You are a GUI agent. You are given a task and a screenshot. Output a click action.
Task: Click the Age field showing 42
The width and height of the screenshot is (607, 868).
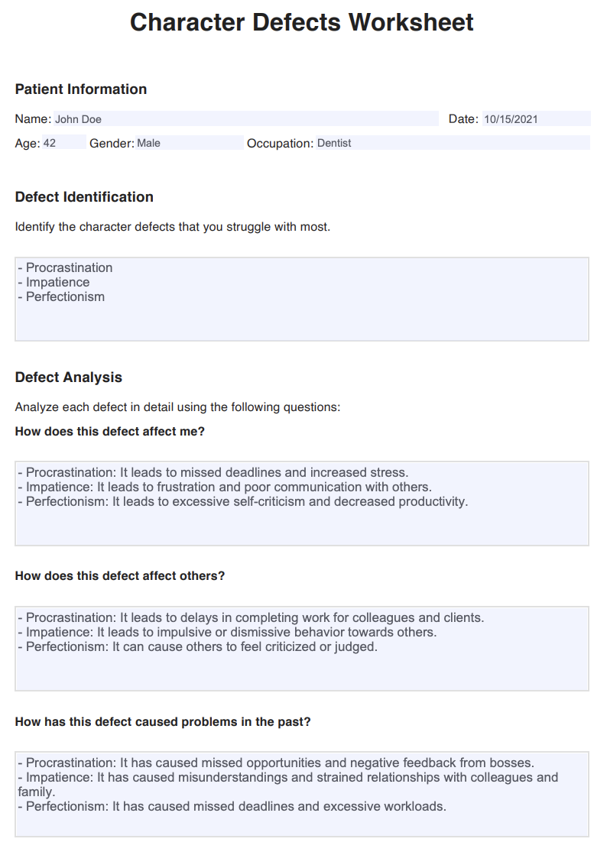[63, 143]
